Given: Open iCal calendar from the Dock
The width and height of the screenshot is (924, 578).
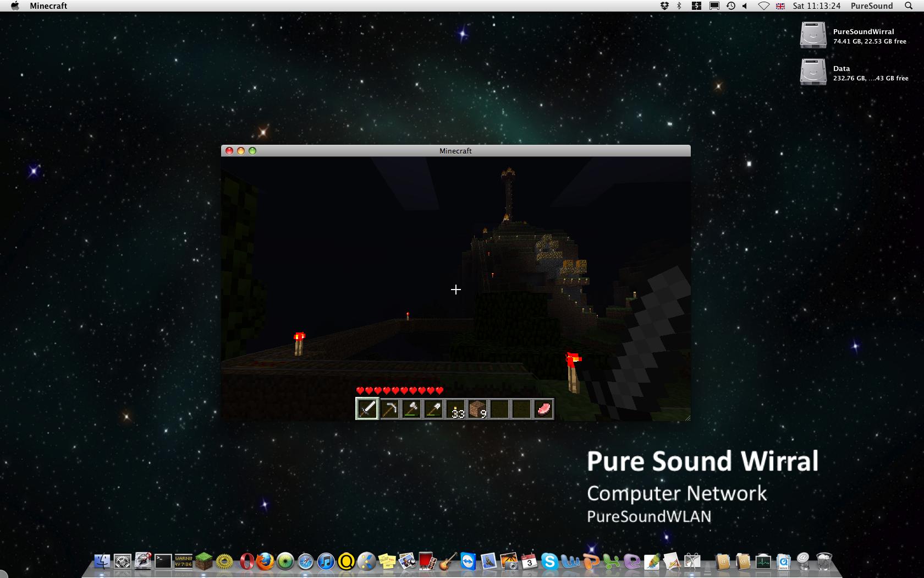Looking at the screenshot, I should coord(529,561).
